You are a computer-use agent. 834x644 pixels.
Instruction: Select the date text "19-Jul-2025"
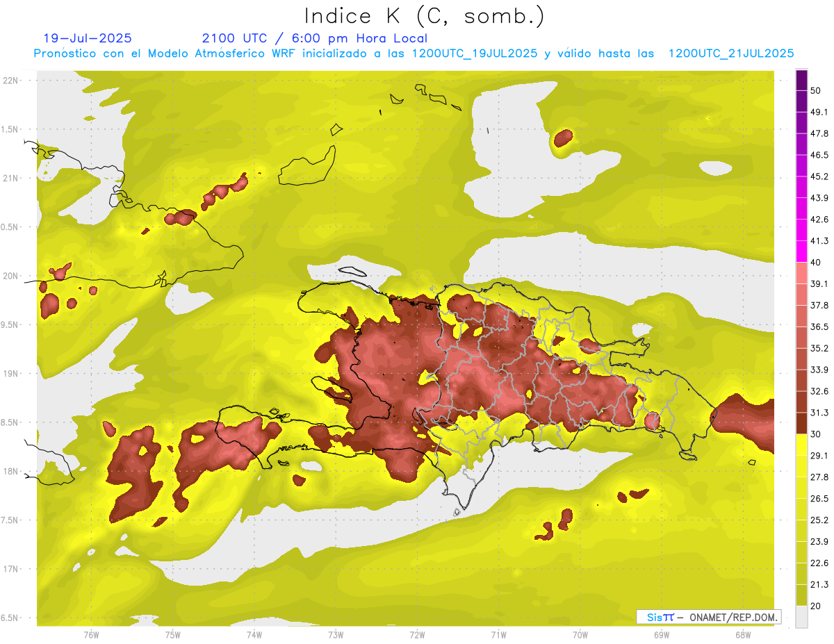pyautogui.click(x=88, y=38)
